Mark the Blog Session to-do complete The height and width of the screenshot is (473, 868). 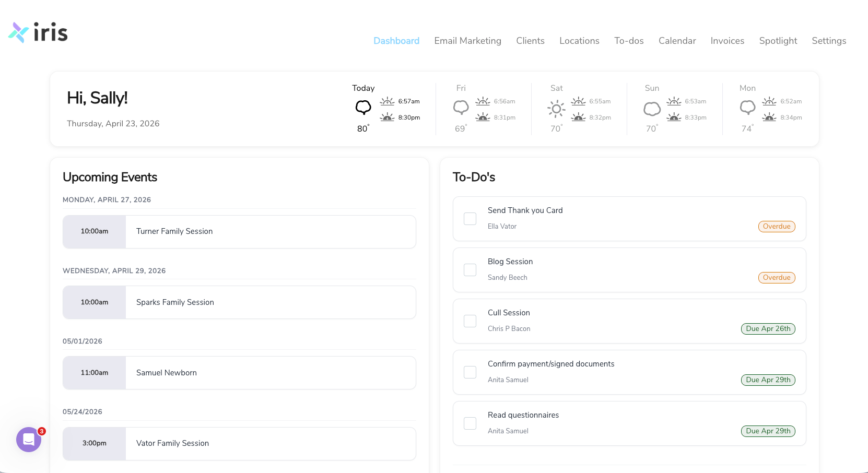[470, 269]
